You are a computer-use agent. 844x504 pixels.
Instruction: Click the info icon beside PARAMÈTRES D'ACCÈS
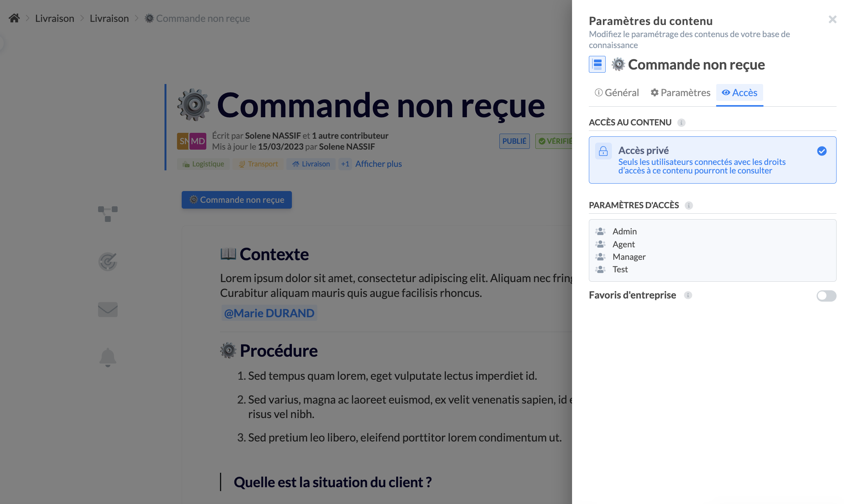[688, 205]
